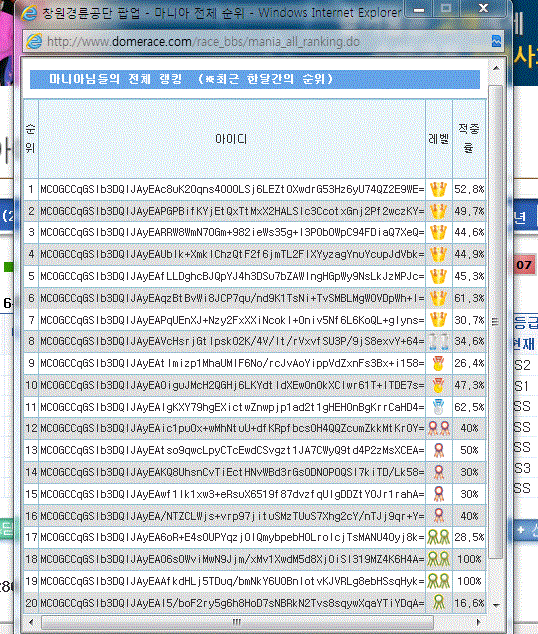Click the horizontal scrollbar right arrow
Screen dimensions: 538x634
[479, 622]
